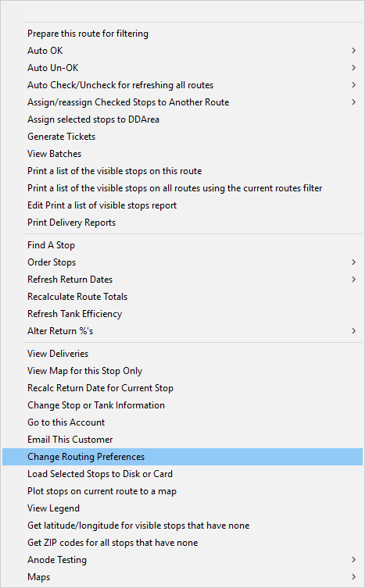Select Print Delivery Reports
Viewport: 365px width, 588px height.
[x=183, y=223]
